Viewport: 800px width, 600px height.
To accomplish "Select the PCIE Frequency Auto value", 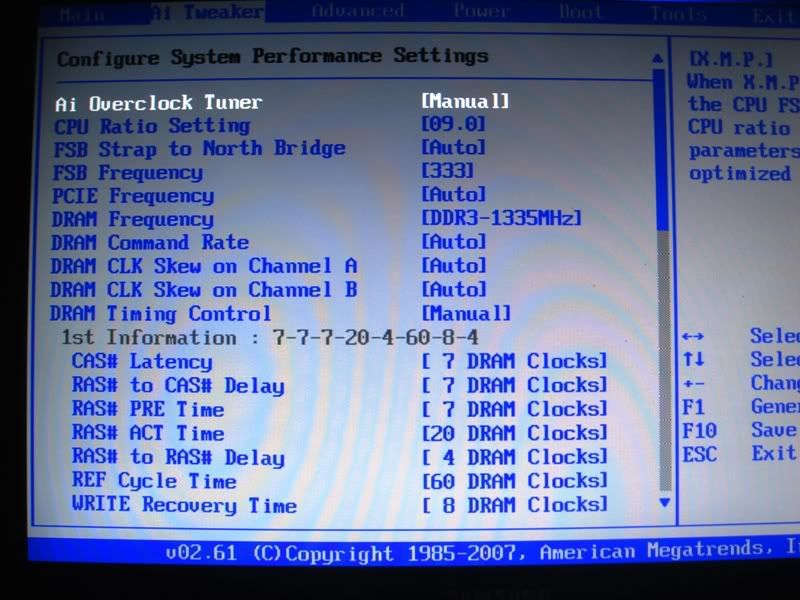I will click(453, 195).
